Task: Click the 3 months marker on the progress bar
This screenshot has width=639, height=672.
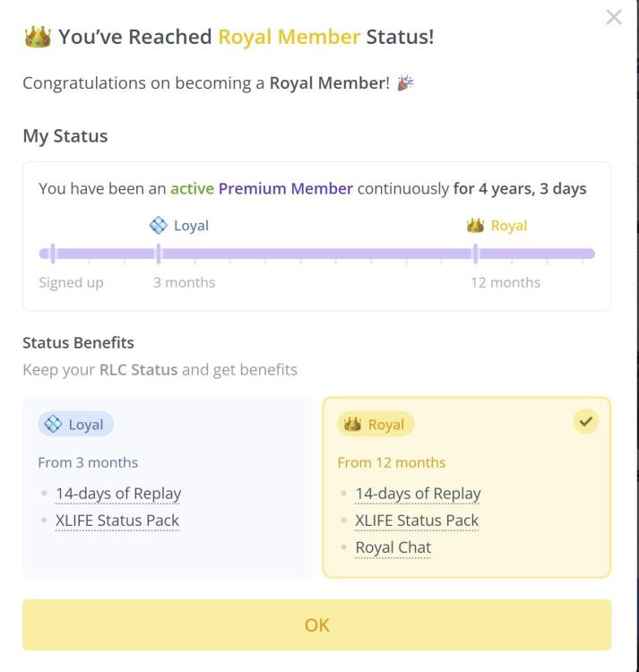Action: pyautogui.click(x=159, y=254)
